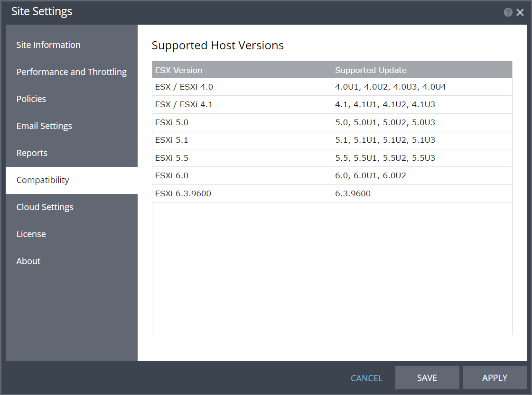
Task: Click the APPLY button
Action: (495, 378)
